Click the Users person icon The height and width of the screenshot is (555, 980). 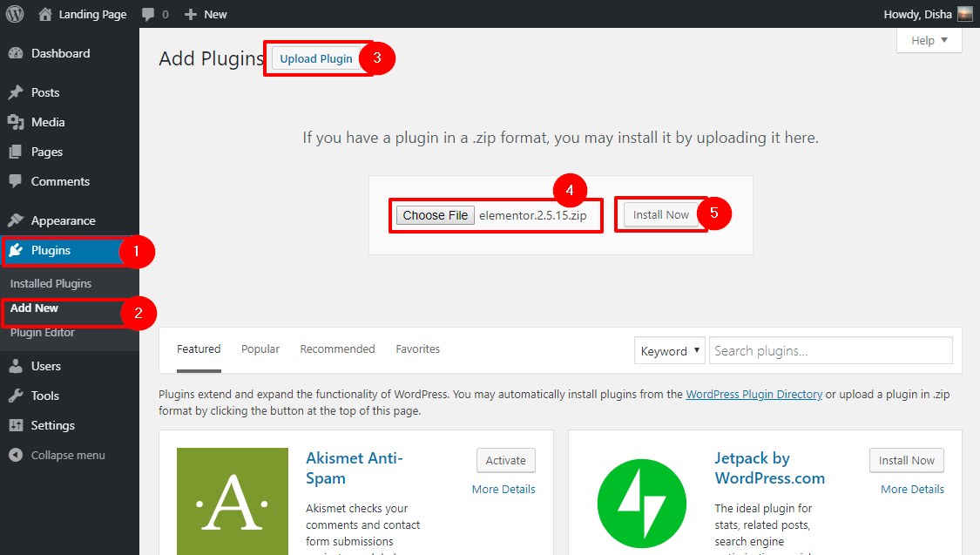coord(16,366)
